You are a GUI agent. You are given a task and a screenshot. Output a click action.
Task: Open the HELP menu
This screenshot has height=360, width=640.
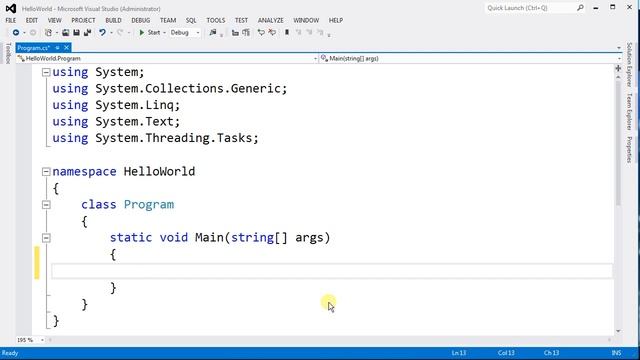336,20
